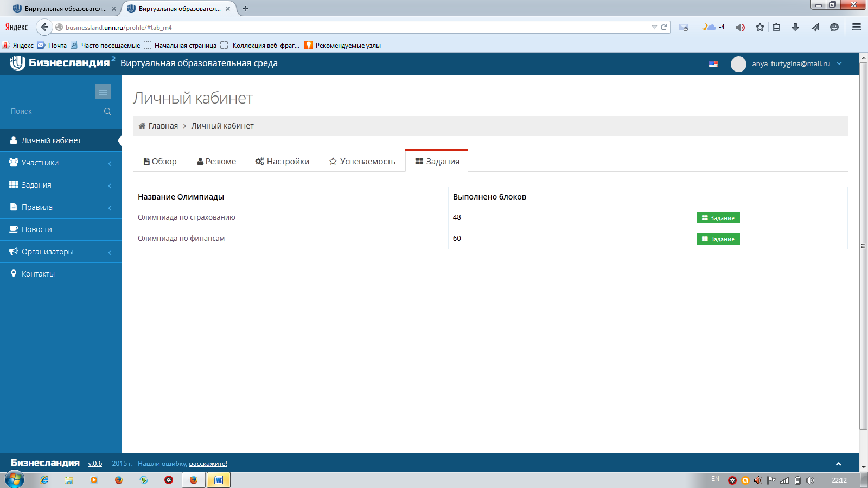Click Олимпиада по страхованию row name
868x488 pixels.
point(187,217)
